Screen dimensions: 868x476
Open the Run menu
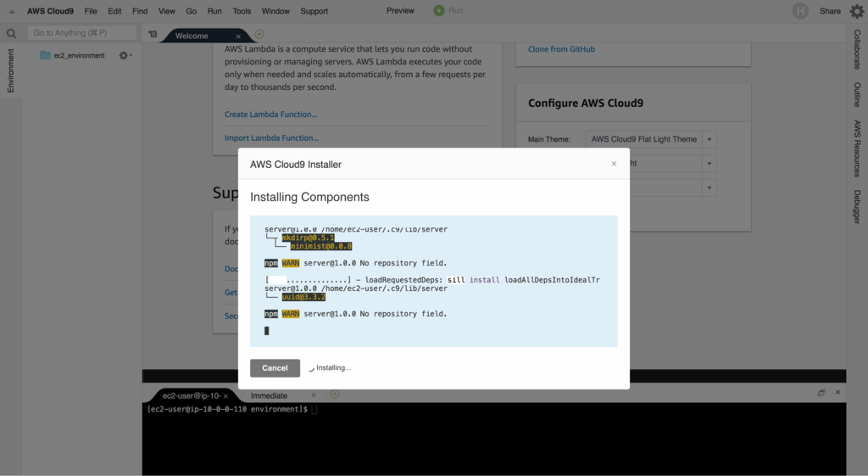pyautogui.click(x=214, y=11)
